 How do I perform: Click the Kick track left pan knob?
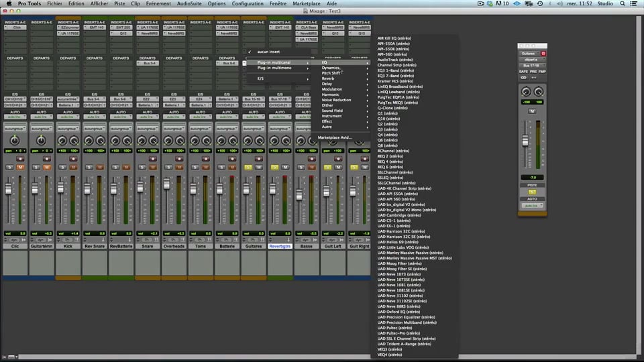pos(62,141)
